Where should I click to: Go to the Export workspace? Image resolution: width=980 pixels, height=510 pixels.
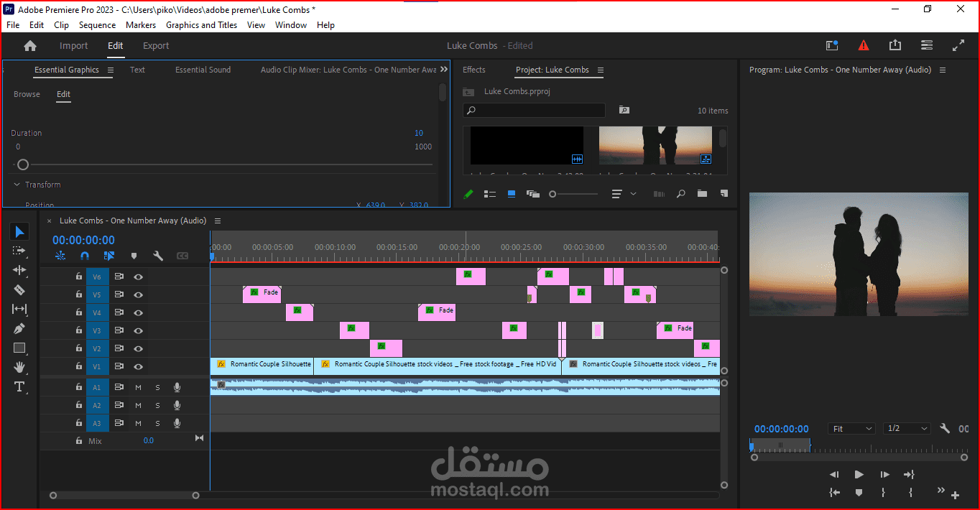coord(156,45)
